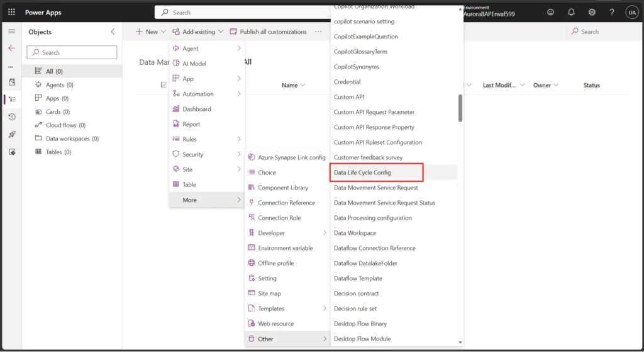Click in the top Power Apps search box
Viewport: 644px width, 352px height.
point(242,13)
